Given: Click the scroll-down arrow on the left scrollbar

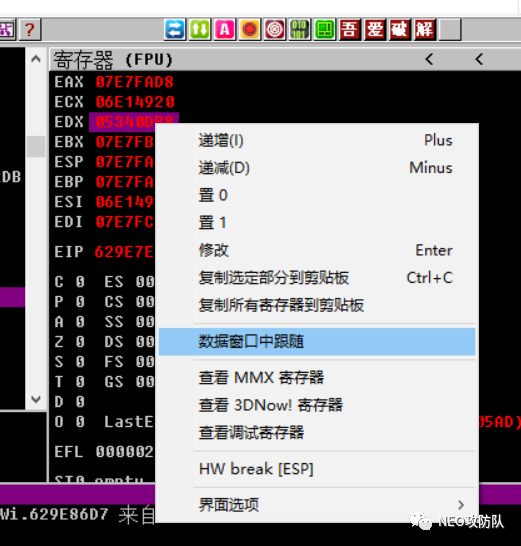Looking at the screenshot, I should click(36, 399).
